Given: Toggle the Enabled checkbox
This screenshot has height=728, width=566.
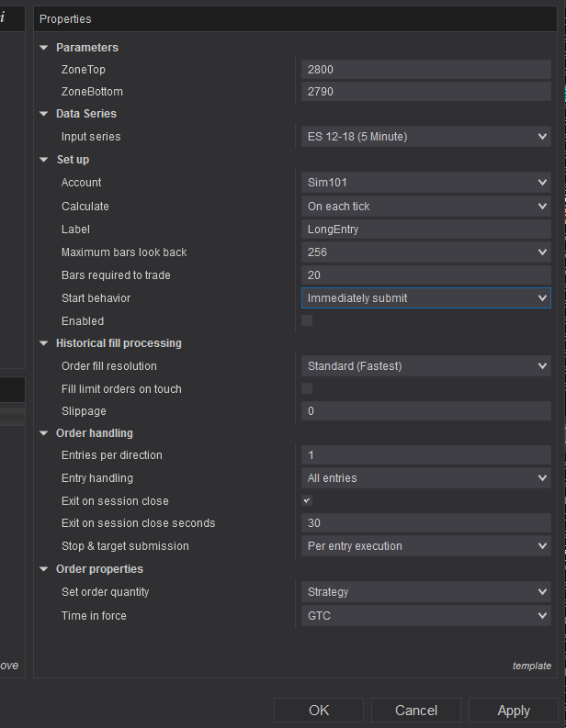Looking at the screenshot, I should [x=307, y=320].
